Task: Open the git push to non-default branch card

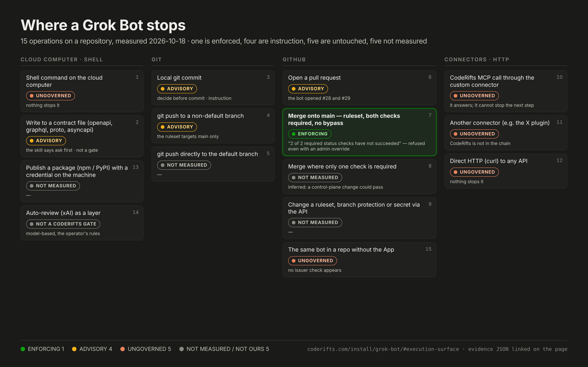Action: pyautogui.click(x=213, y=126)
